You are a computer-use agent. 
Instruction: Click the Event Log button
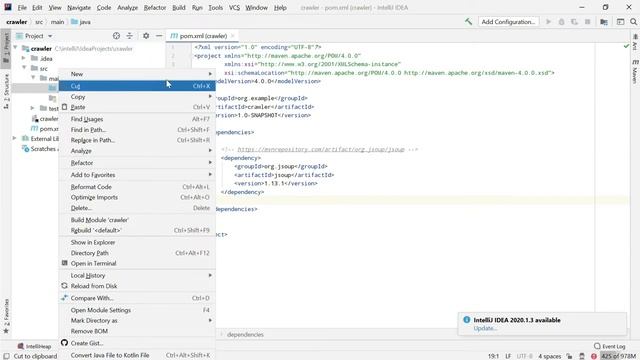tap(609, 346)
